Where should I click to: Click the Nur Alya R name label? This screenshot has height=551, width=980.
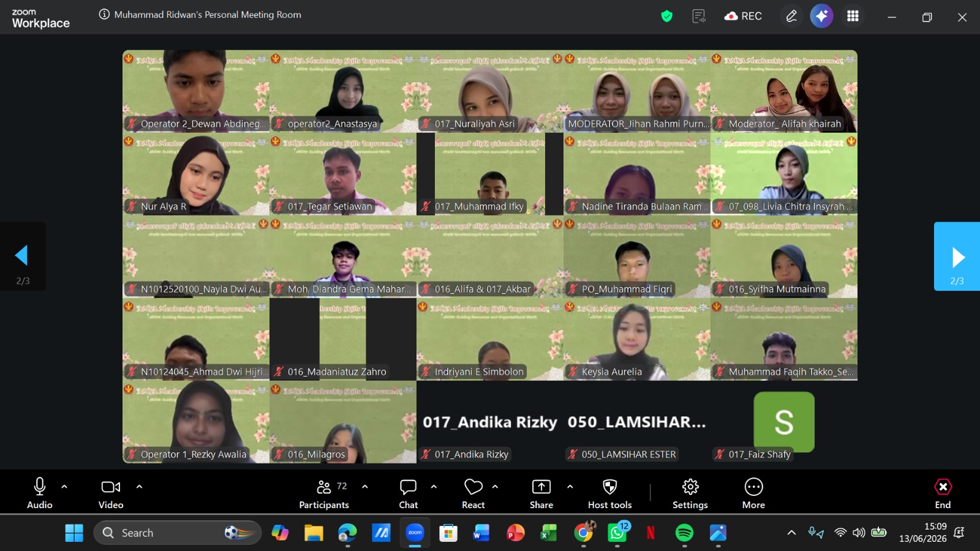pyautogui.click(x=164, y=206)
